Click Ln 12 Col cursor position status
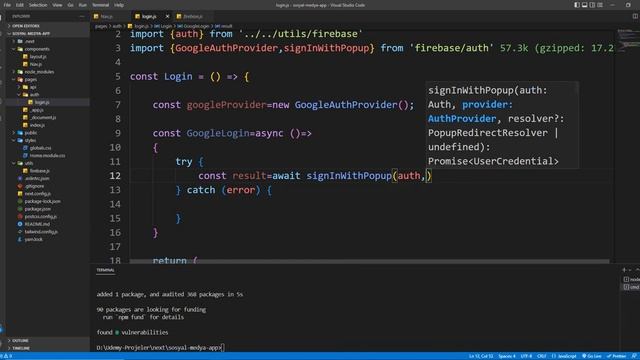Viewport: 640px width, 360px height. click(x=481, y=356)
